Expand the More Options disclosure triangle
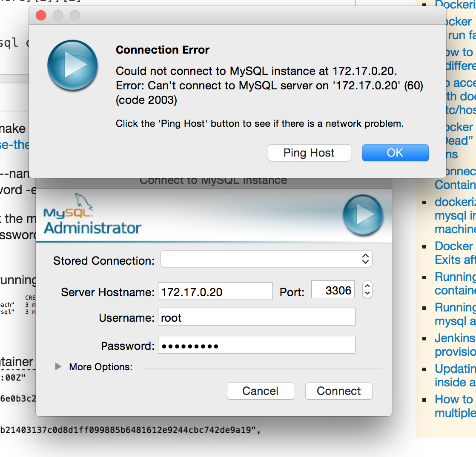The image size is (476, 457). tap(58, 366)
